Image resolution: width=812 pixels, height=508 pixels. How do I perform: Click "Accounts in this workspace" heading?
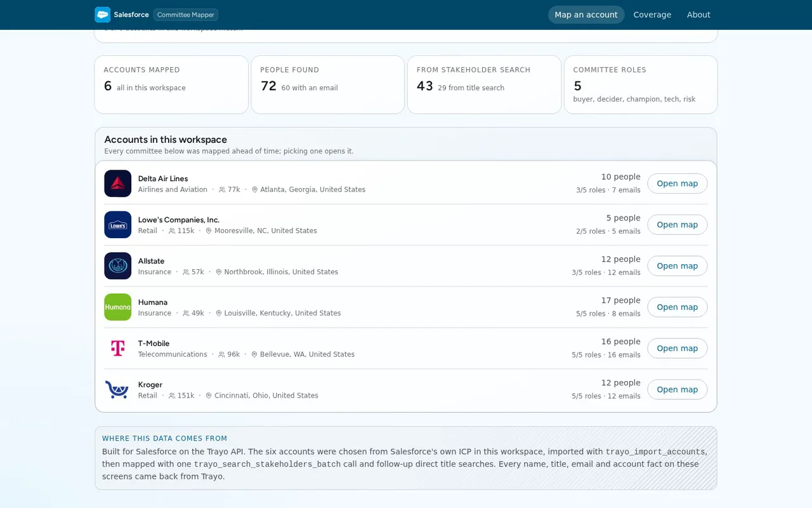pyautogui.click(x=166, y=140)
